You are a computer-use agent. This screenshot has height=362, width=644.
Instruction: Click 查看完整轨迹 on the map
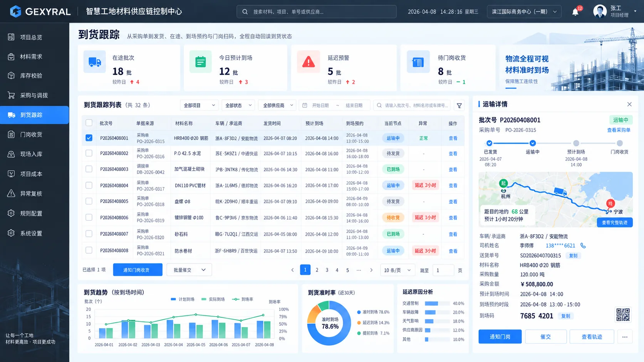point(615,222)
